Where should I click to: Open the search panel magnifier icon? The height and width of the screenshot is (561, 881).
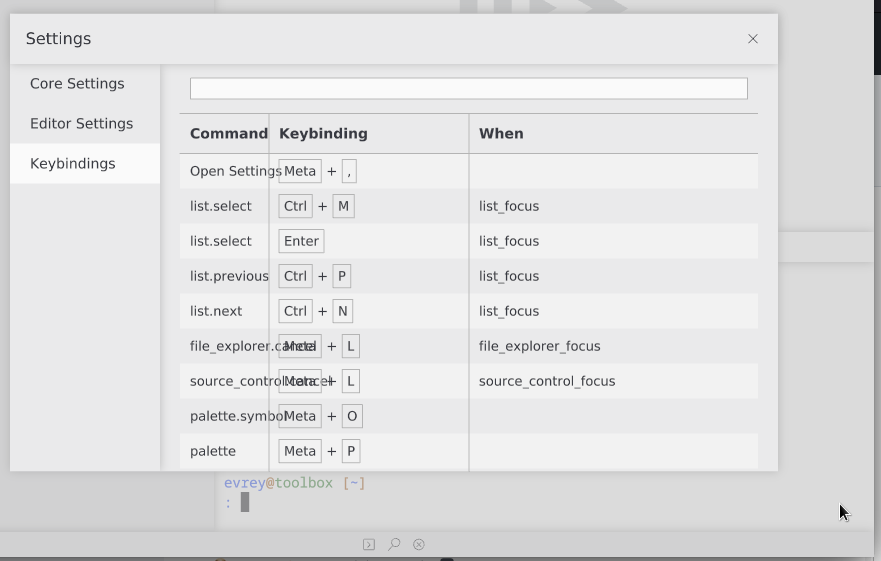394,544
